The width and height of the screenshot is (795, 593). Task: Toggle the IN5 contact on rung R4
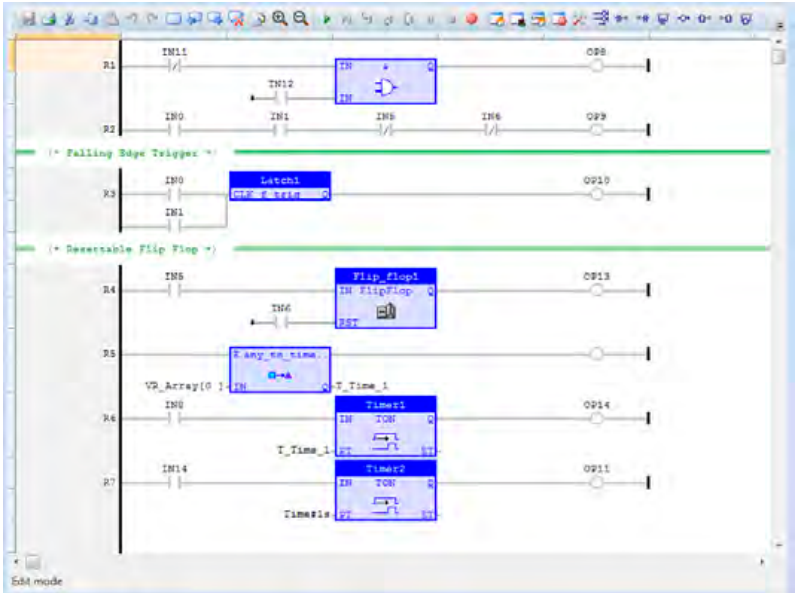174,290
